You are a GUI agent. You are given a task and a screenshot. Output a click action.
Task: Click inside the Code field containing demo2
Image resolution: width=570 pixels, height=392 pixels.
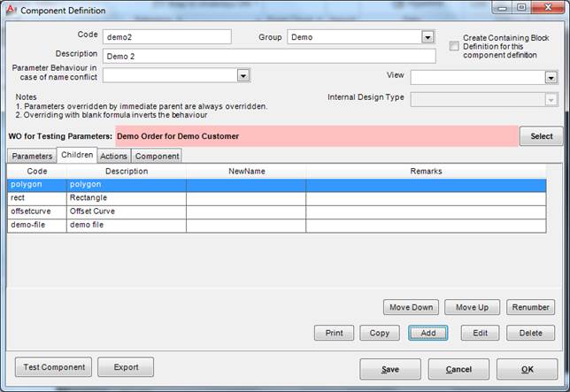click(x=166, y=37)
